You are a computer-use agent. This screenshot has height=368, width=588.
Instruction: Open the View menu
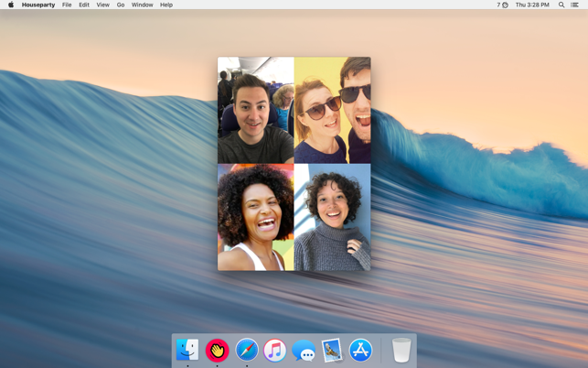(102, 5)
